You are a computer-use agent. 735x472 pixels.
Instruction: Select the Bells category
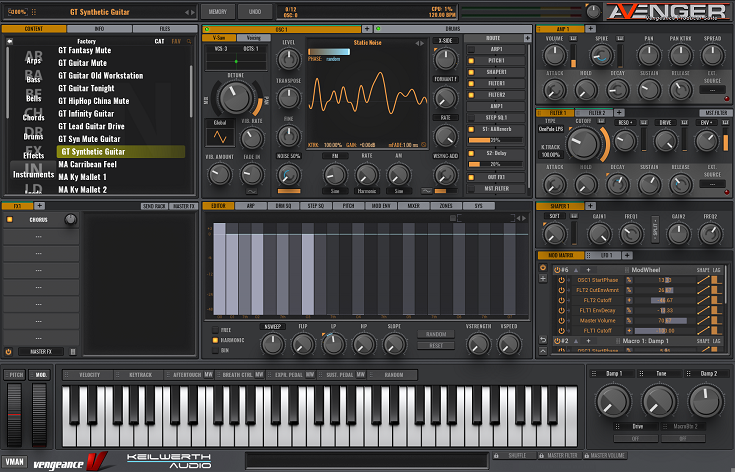click(x=33, y=98)
